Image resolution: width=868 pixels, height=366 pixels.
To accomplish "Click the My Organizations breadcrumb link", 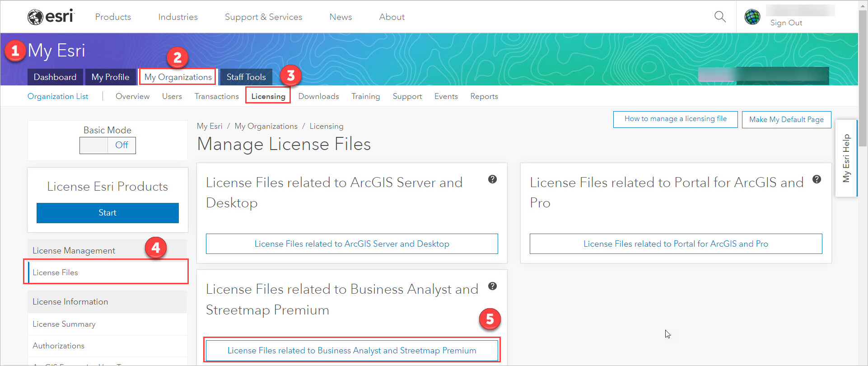I will tap(266, 126).
